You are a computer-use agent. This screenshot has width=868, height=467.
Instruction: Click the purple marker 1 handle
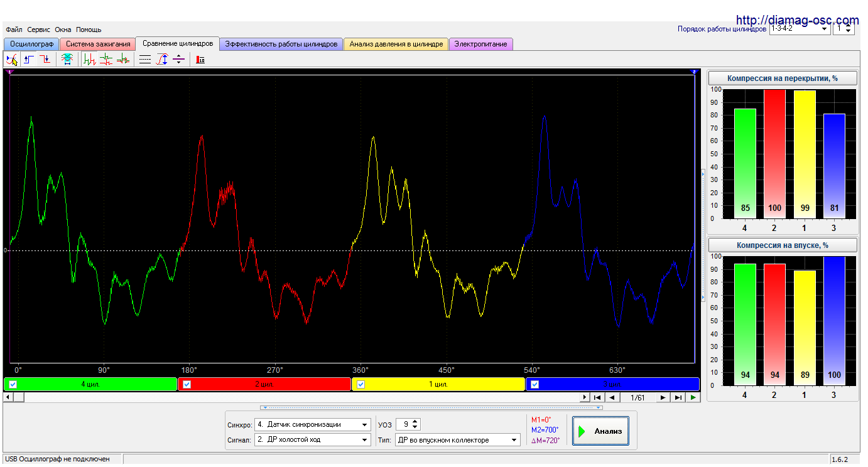pyautogui.click(x=10, y=72)
